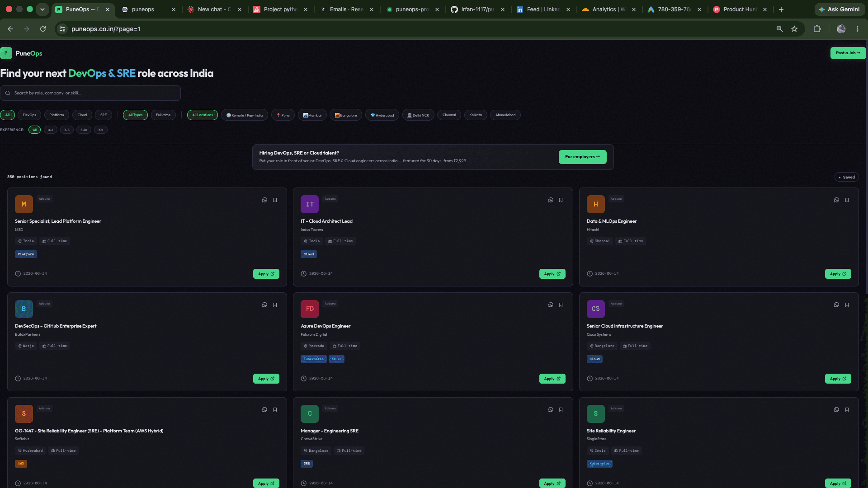This screenshot has height=488, width=868.
Task: Click the "860 positions found" count text
Action: [29, 177]
